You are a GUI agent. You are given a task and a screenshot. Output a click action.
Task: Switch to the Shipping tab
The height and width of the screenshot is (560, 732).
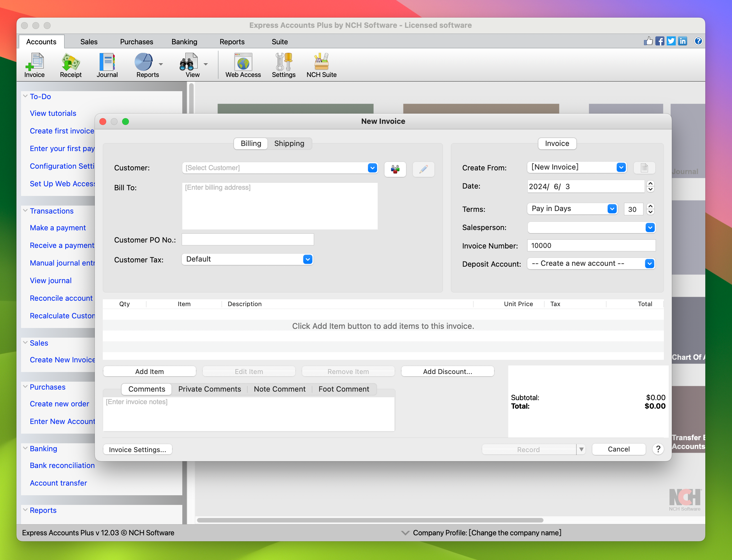coord(289,143)
